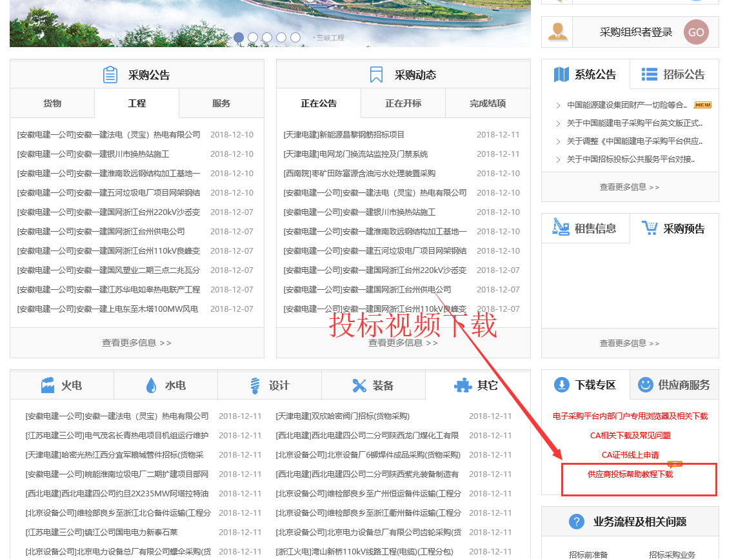Click the GO button for 采购组织者登录
The height and width of the screenshot is (559, 756).
tap(696, 32)
